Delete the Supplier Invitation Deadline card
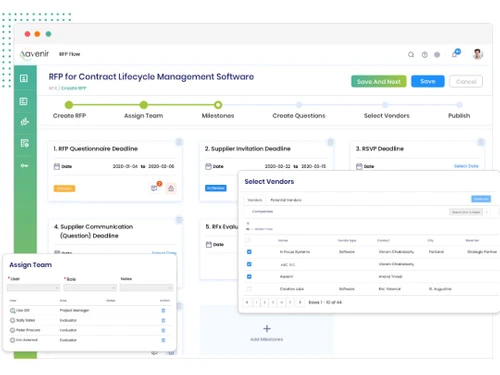 pyautogui.click(x=330, y=142)
